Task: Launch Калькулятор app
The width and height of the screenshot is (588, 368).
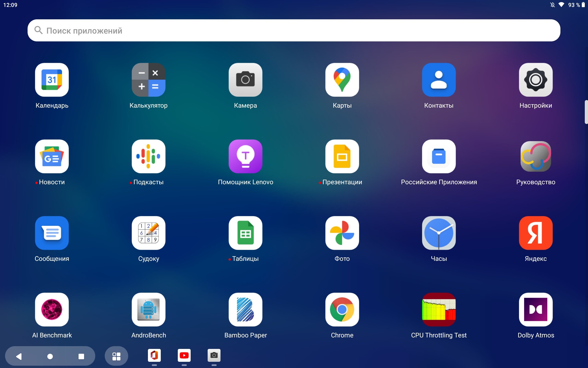Action: (x=148, y=80)
